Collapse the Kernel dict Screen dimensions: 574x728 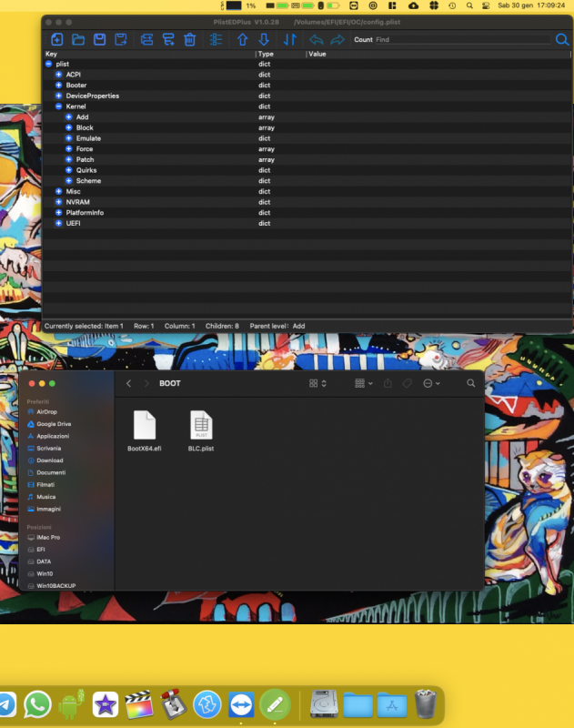click(x=58, y=106)
